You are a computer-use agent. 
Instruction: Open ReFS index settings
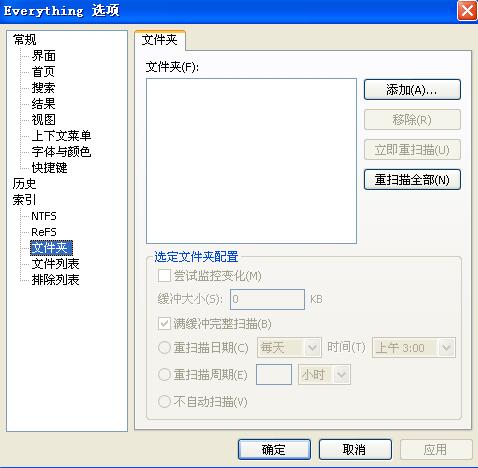[x=44, y=232]
